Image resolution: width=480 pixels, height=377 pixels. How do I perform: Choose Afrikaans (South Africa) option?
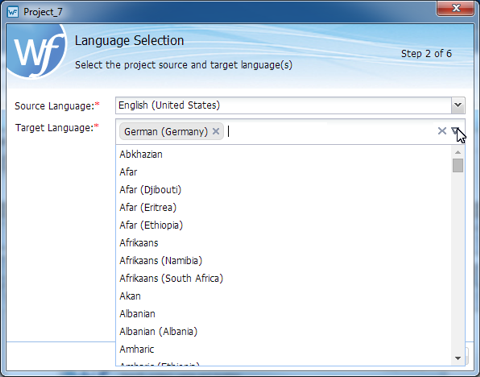point(283,278)
